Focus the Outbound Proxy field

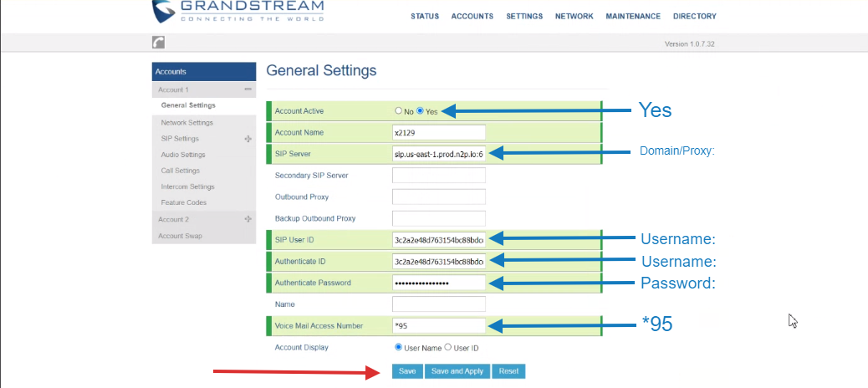[439, 197]
